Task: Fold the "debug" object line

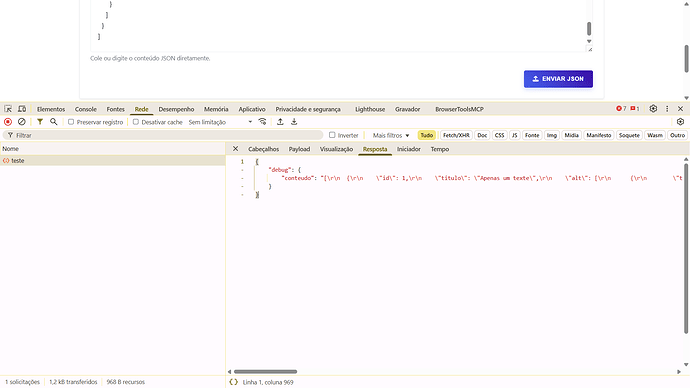Action: click(242, 170)
